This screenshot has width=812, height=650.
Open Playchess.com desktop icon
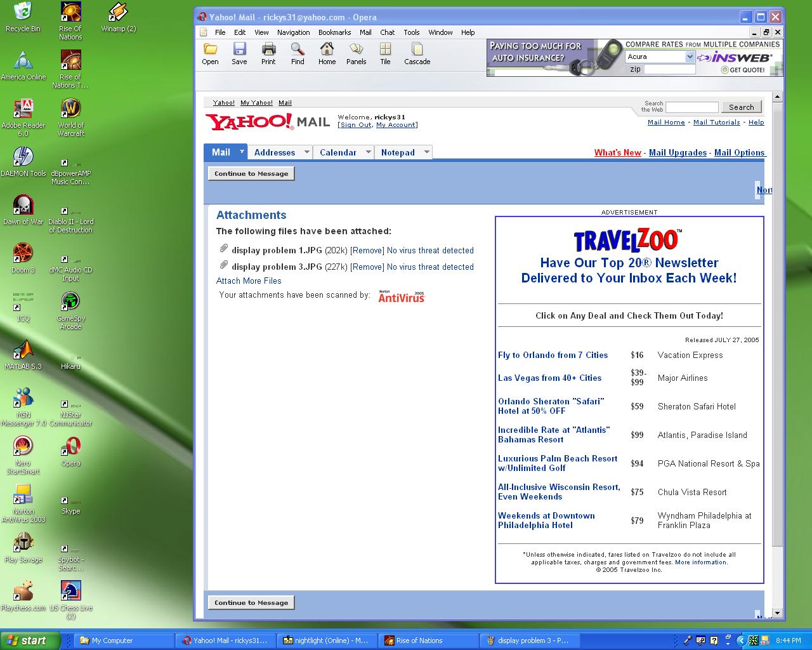click(23, 596)
